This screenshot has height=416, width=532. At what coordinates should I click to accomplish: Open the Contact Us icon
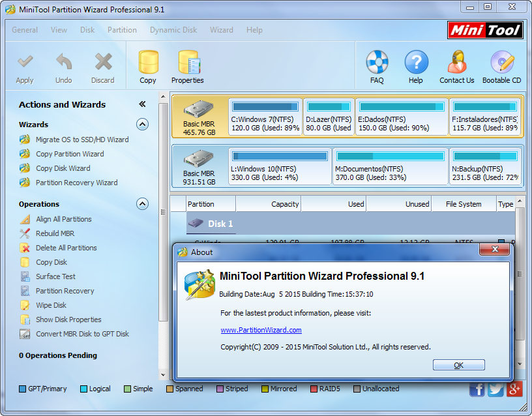point(456,62)
